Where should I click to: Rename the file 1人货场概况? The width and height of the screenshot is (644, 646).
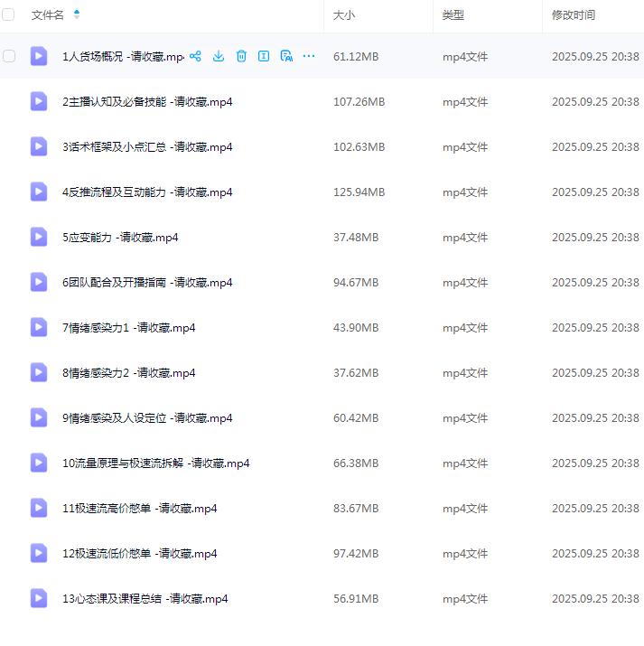264,56
